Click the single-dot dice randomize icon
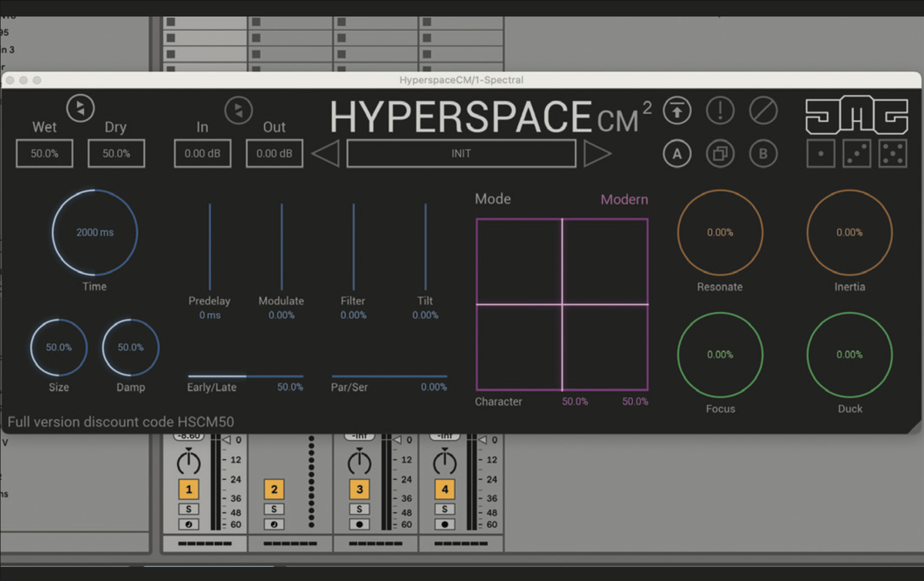This screenshot has width=924, height=581. (821, 153)
